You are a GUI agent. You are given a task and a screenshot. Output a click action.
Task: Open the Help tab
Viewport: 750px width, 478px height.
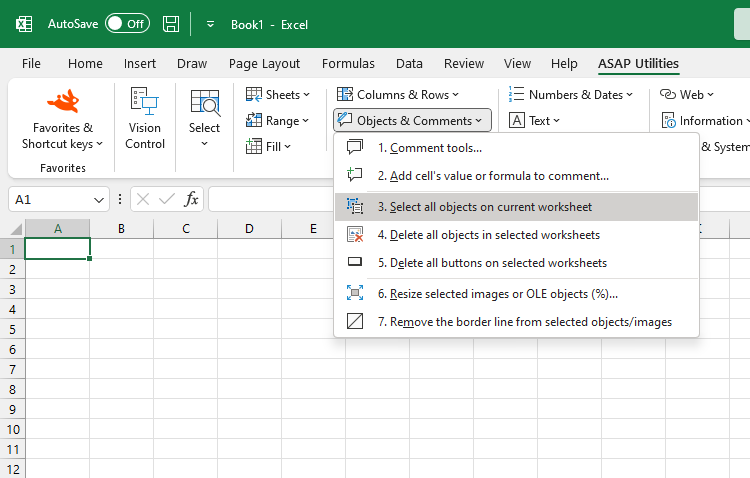[564, 64]
